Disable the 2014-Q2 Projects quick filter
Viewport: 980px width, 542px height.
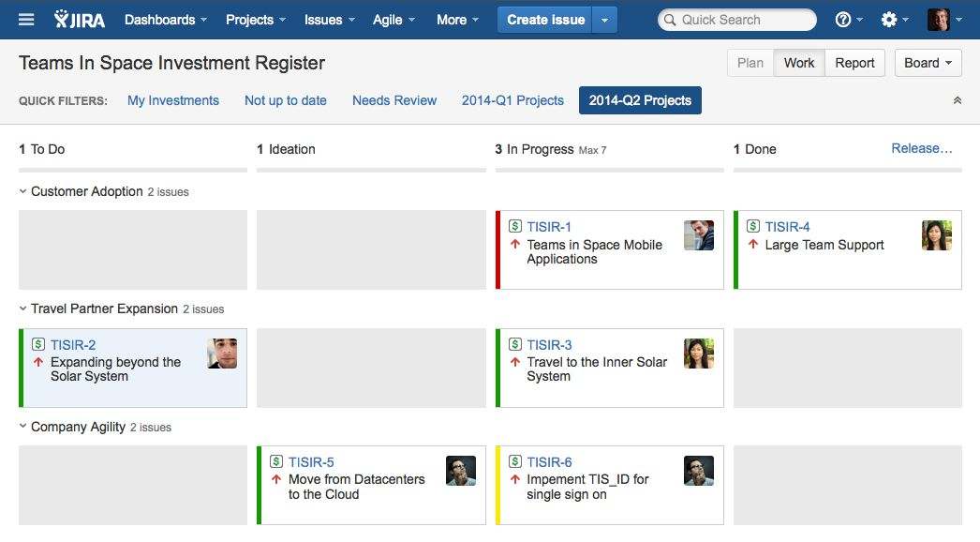click(640, 100)
